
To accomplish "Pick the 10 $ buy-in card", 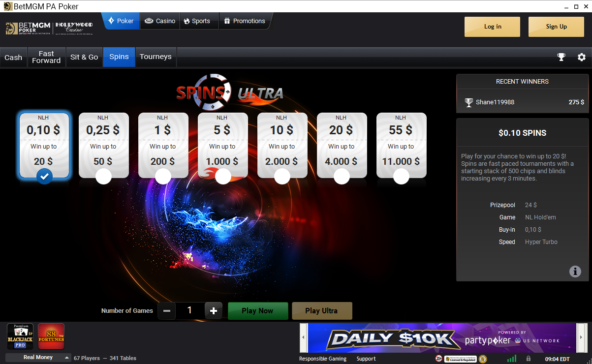I will [x=282, y=145].
